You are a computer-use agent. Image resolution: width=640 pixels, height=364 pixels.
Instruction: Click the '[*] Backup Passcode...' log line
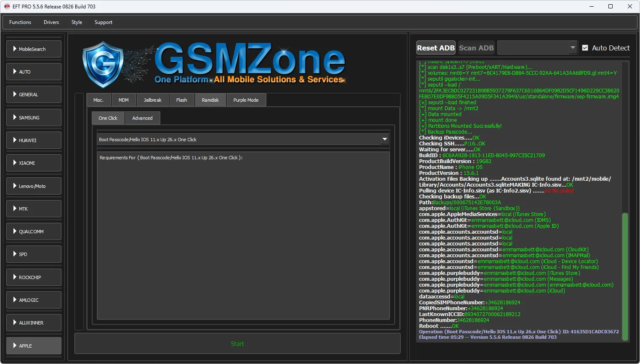[x=446, y=132]
